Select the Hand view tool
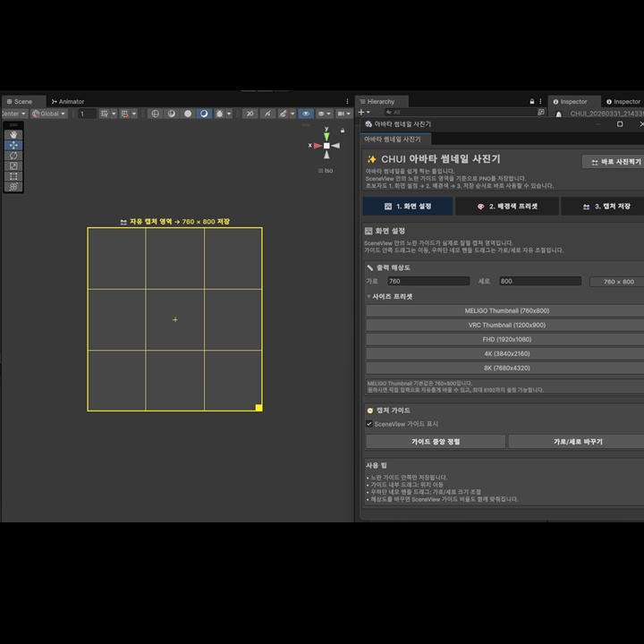Viewport: 644px width, 644px height. click(13, 135)
